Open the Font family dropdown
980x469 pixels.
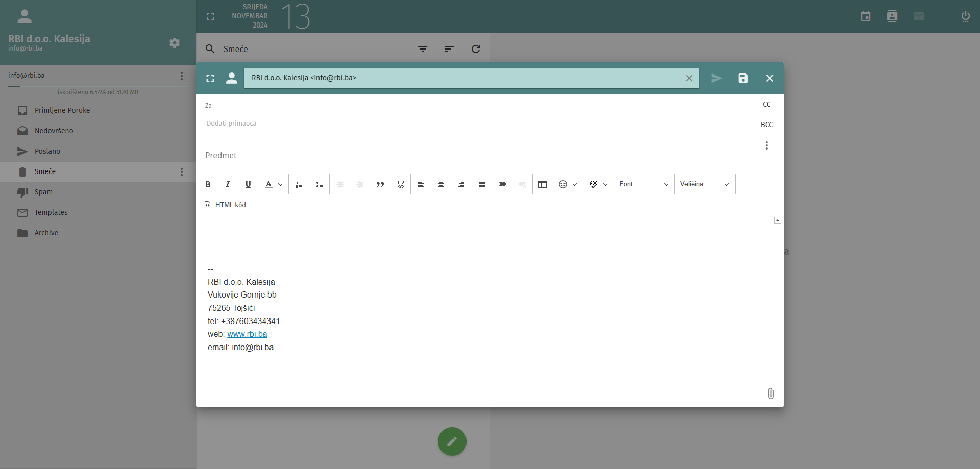point(643,184)
